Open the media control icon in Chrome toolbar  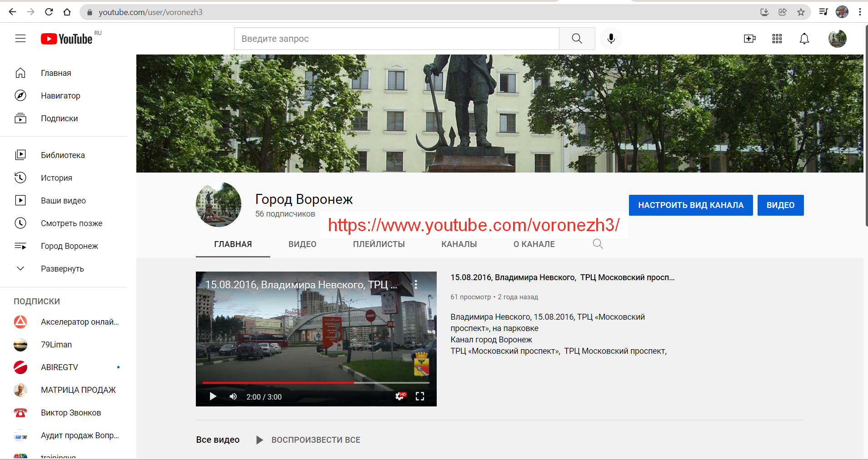(823, 12)
